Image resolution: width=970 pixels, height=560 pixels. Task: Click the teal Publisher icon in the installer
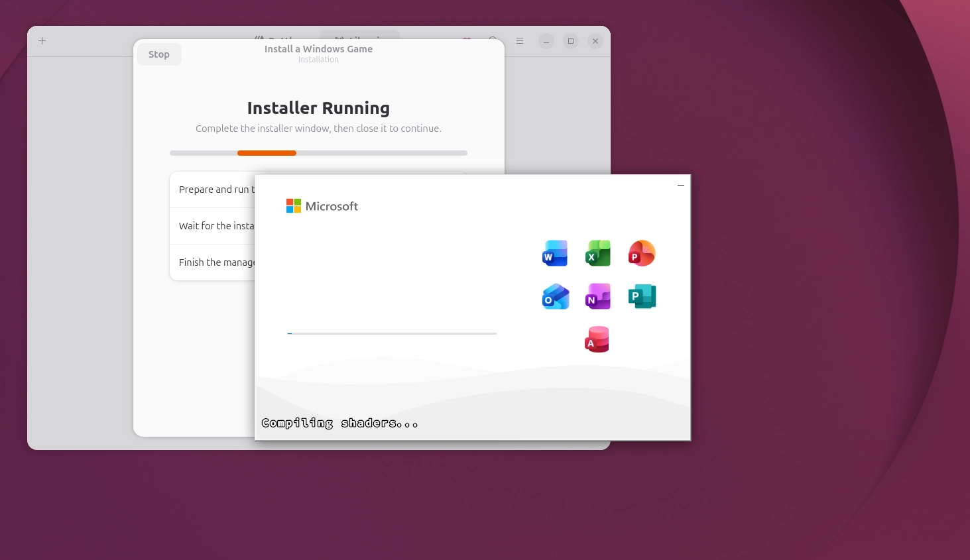[642, 296]
